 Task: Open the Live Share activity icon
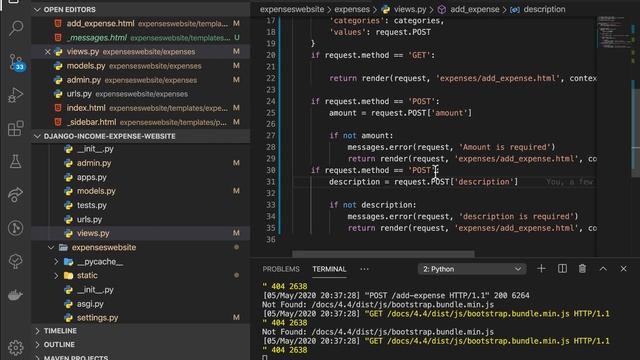coord(16,195)
